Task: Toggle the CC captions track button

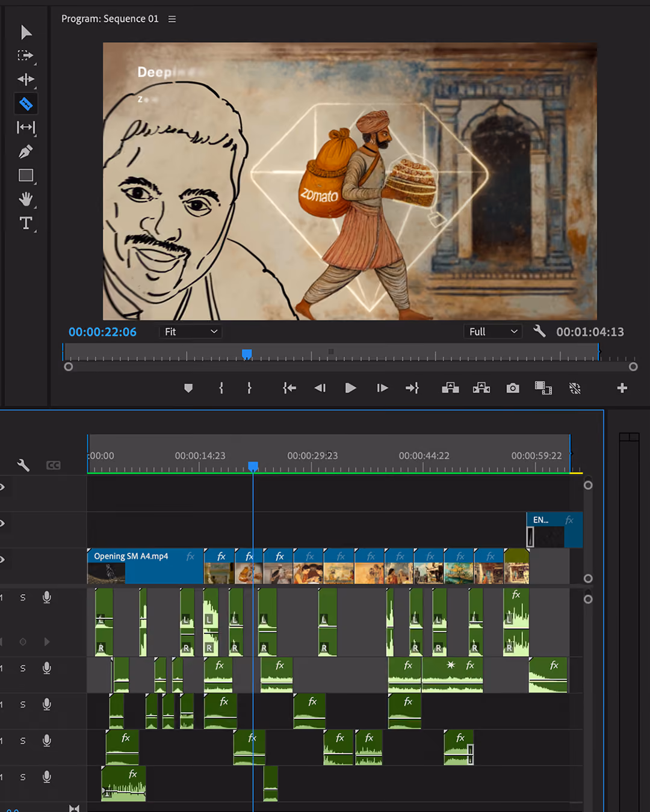Action: [x=54, y=465]
